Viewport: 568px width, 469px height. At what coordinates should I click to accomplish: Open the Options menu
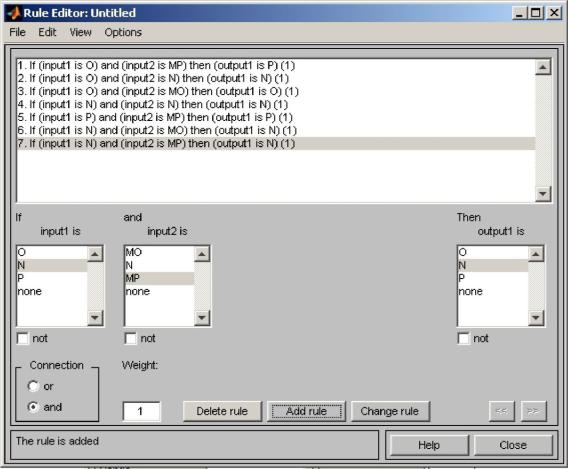123,32
